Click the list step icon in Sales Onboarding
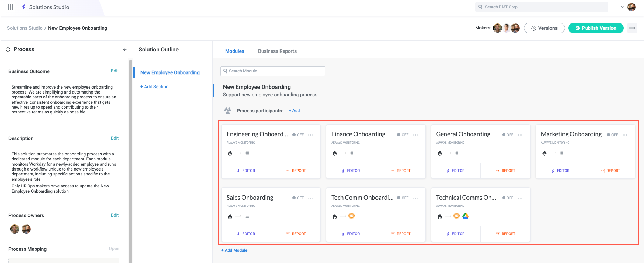This screenshot has width=644, height=263. click(247, 216)
